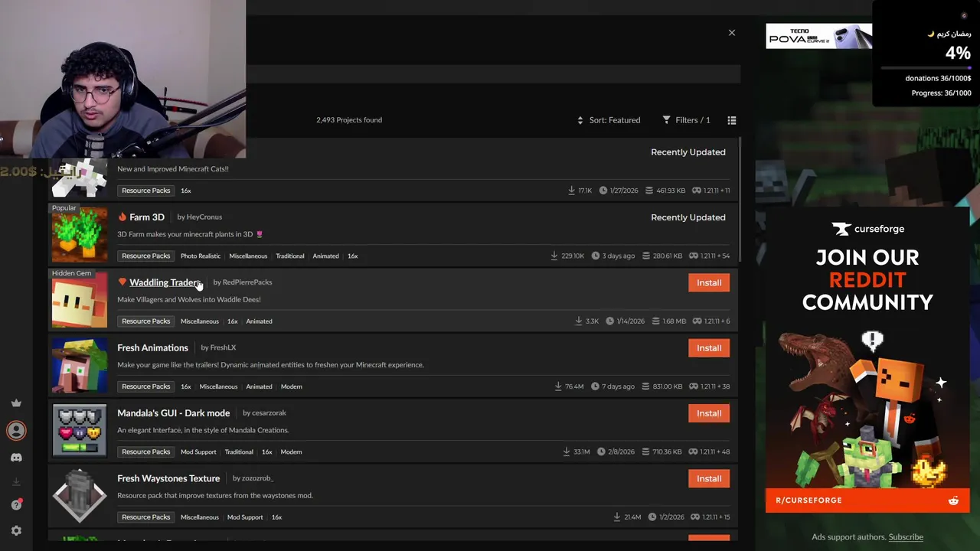This screenshot has height=551, width=980.
Task: Click the Mandala's GUI thumbnail image
Action: [x=80, y=430]
